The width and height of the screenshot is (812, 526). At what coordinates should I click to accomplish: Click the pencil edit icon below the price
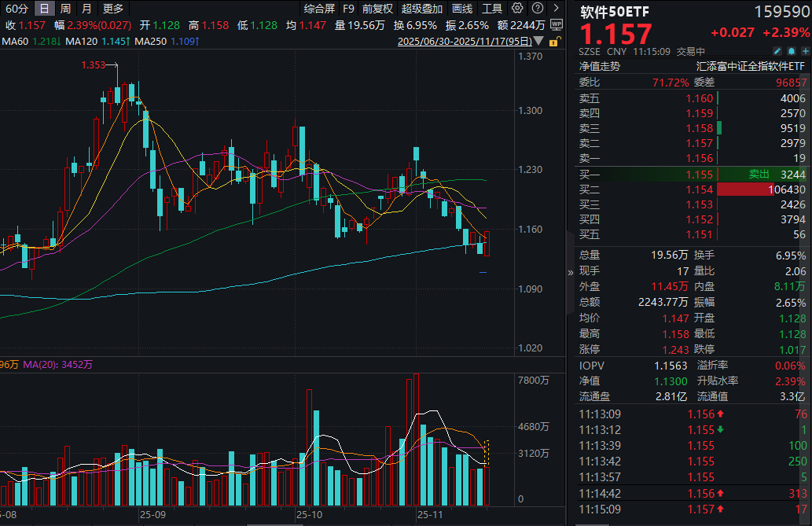tap(777, 51)
